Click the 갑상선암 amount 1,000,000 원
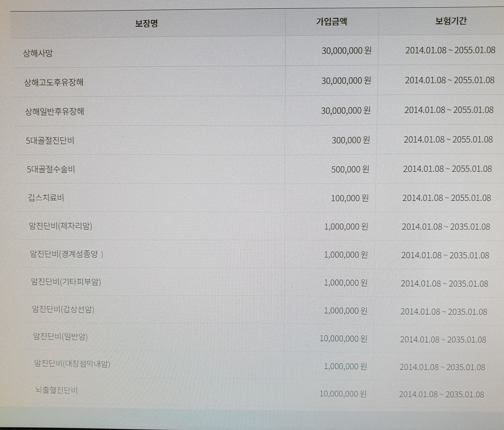504x430 pixels. click(x=345, y=311)
